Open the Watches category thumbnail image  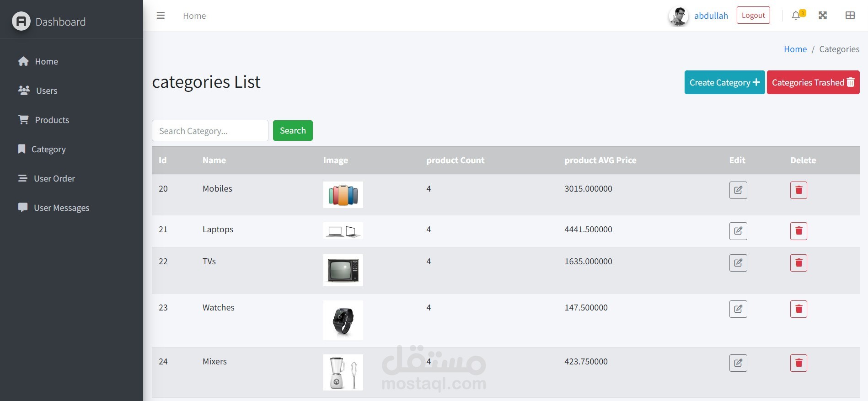coord(343,320)
